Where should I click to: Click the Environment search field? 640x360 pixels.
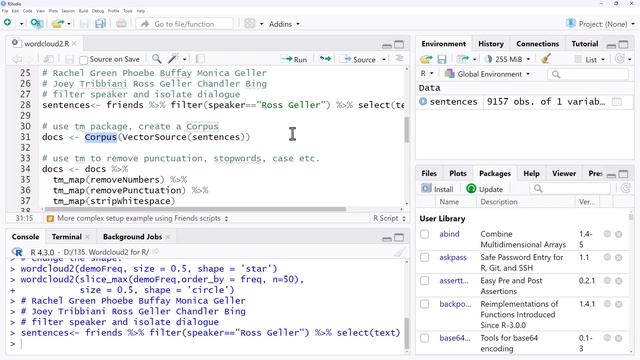[x=588, y=74]
